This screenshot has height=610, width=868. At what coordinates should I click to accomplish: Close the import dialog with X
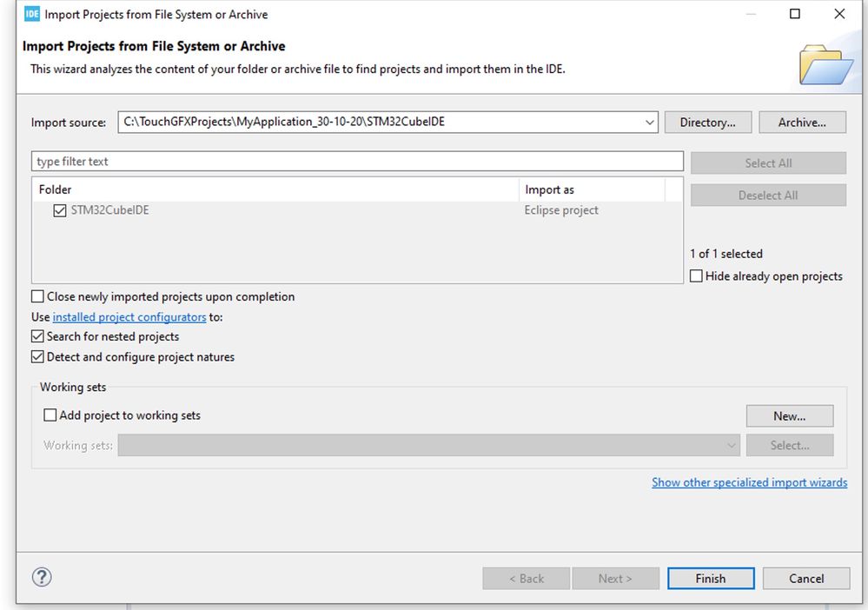pos(839,14)
